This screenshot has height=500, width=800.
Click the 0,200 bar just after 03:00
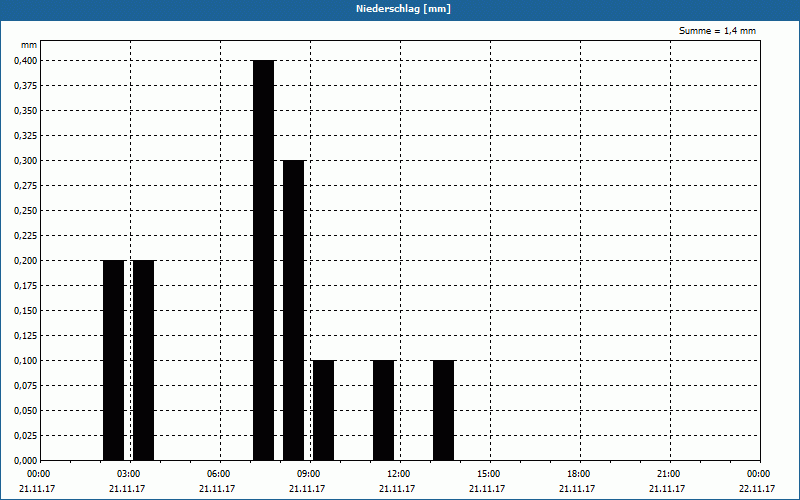click(144, 360)
